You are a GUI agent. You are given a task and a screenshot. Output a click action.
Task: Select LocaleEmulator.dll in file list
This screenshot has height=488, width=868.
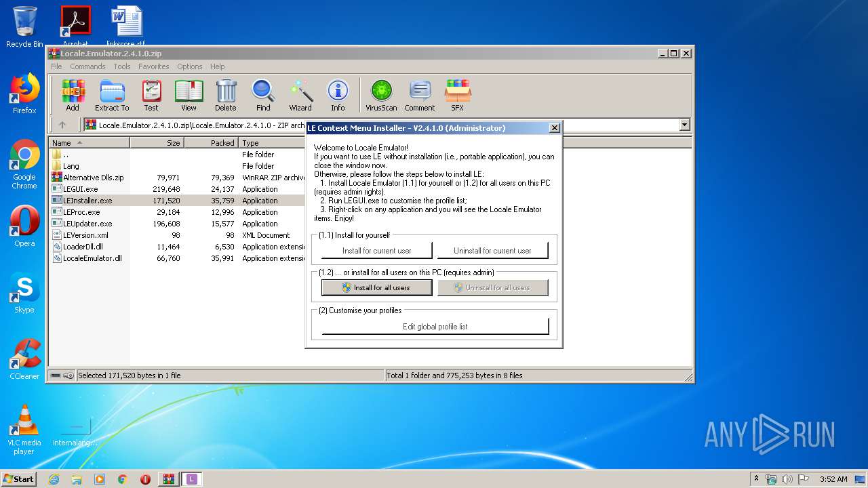pos(177,258)
